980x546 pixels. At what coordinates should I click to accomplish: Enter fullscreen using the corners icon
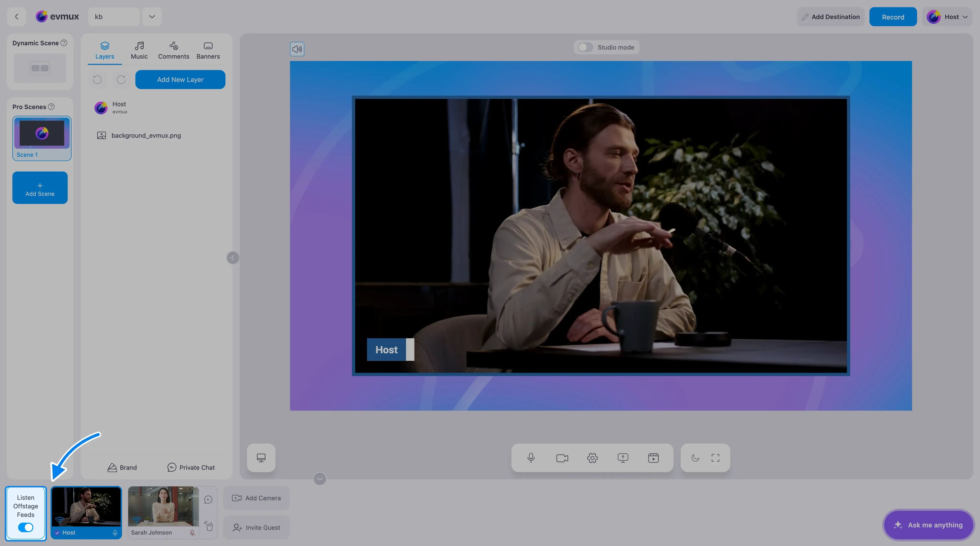point(715,458)
